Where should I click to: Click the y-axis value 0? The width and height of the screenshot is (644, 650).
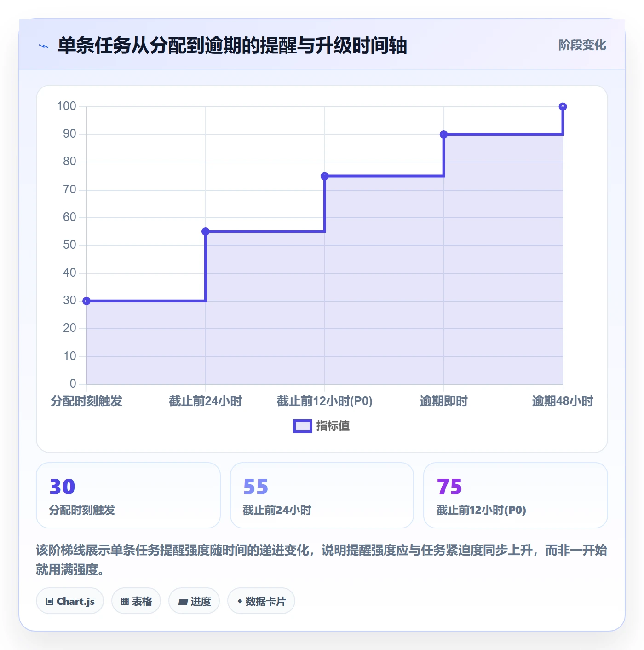pos(73,384)
